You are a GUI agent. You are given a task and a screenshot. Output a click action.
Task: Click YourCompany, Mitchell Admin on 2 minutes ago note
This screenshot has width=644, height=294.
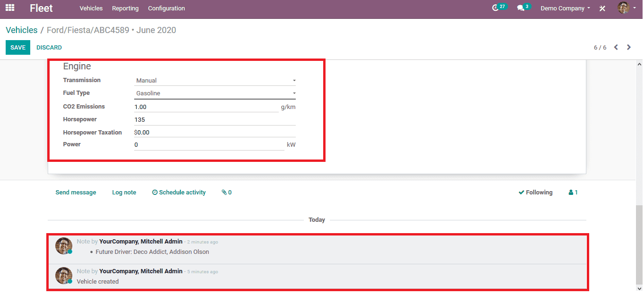click(x=141, y=242)
